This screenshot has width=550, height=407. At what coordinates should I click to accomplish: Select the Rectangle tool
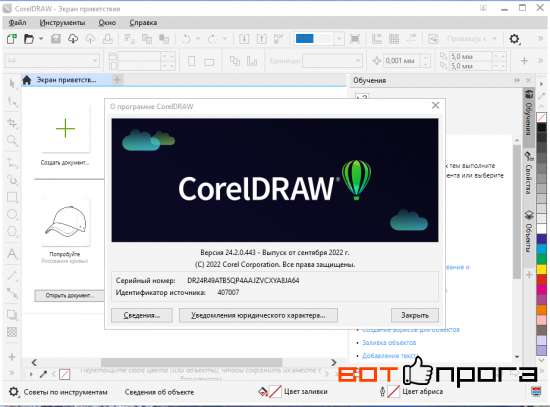click(x=12, y=197)
